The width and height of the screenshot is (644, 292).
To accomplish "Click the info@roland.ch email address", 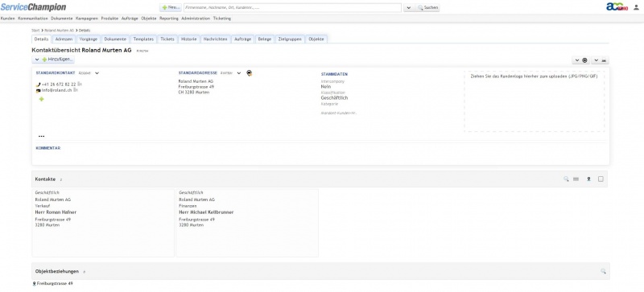I will (x=56, y=90).
